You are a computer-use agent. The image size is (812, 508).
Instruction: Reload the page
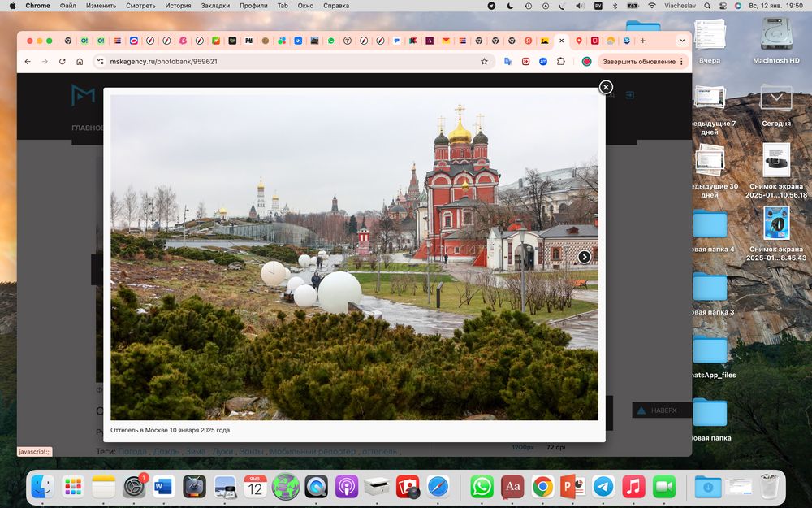pos(62,61)
